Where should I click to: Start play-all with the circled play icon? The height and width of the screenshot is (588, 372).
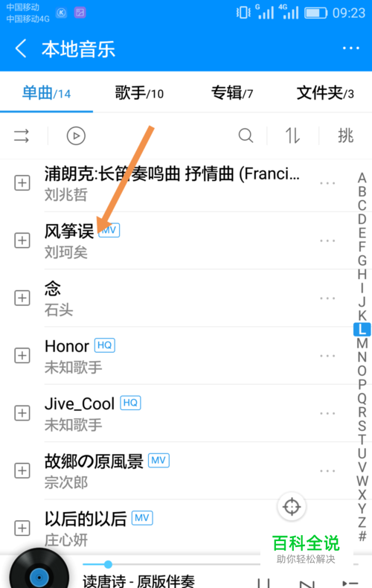[76, 135]
